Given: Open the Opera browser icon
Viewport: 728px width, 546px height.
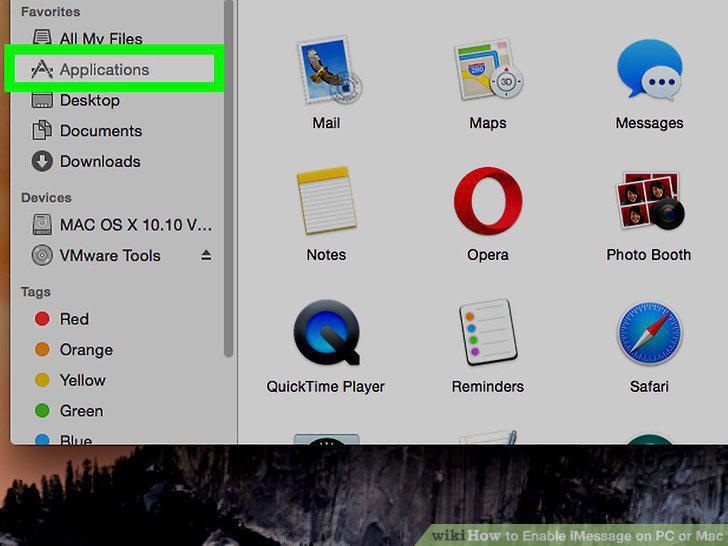Looking at the screenshot, I should (x=488, y=201).
